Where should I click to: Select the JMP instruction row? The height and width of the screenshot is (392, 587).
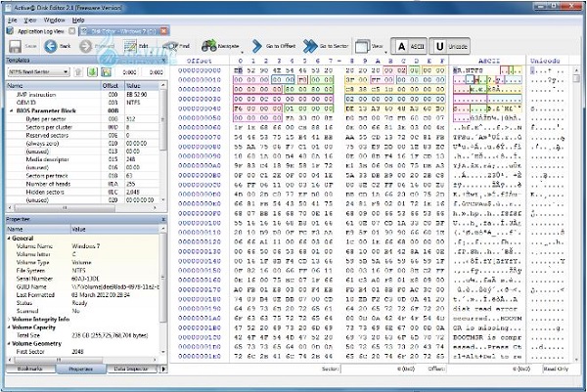pos(82,95)
